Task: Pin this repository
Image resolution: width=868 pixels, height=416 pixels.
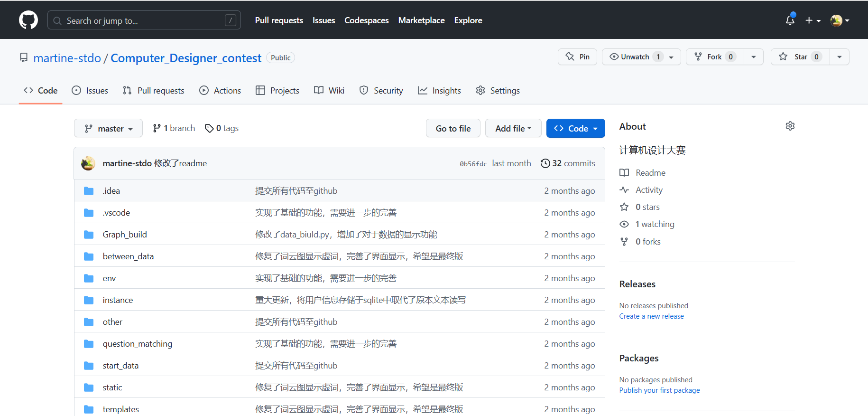Action: 577,57
